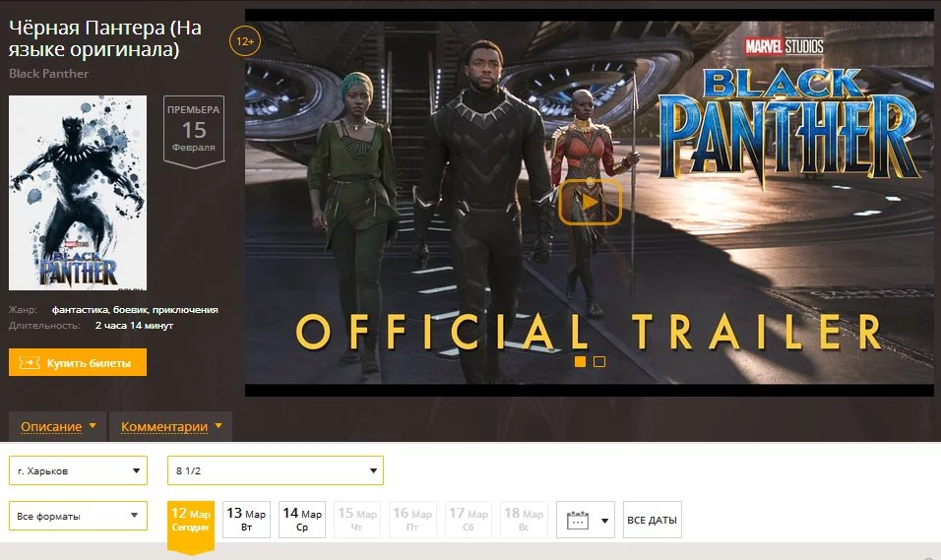Click the 12+ age rating badge
The width and height of the screenshot is (941, 560).
245,41
